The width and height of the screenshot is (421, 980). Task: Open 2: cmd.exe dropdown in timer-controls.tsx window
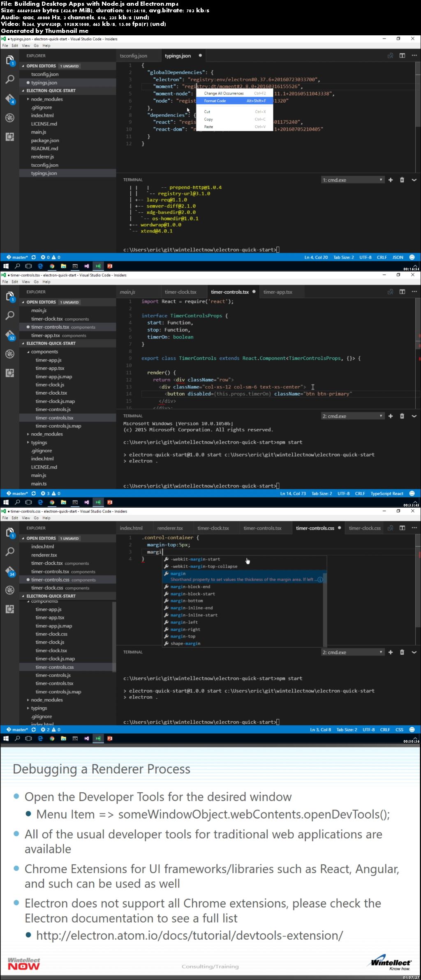coord(352,416)
